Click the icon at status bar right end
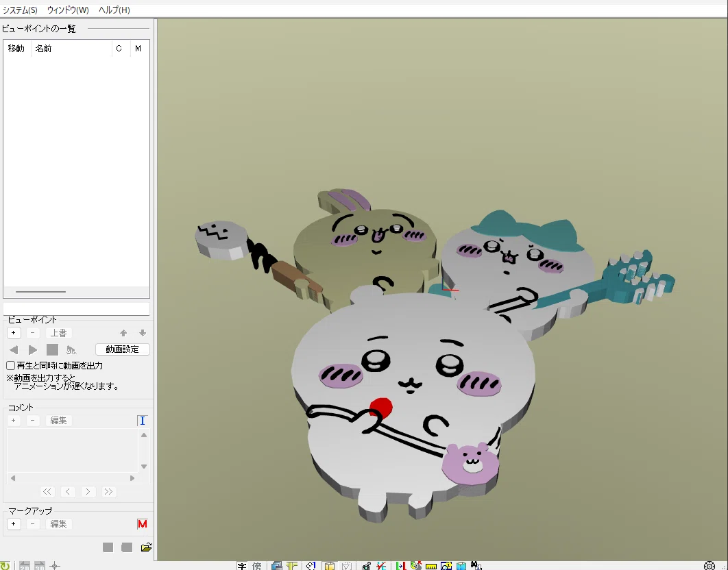 709,565
